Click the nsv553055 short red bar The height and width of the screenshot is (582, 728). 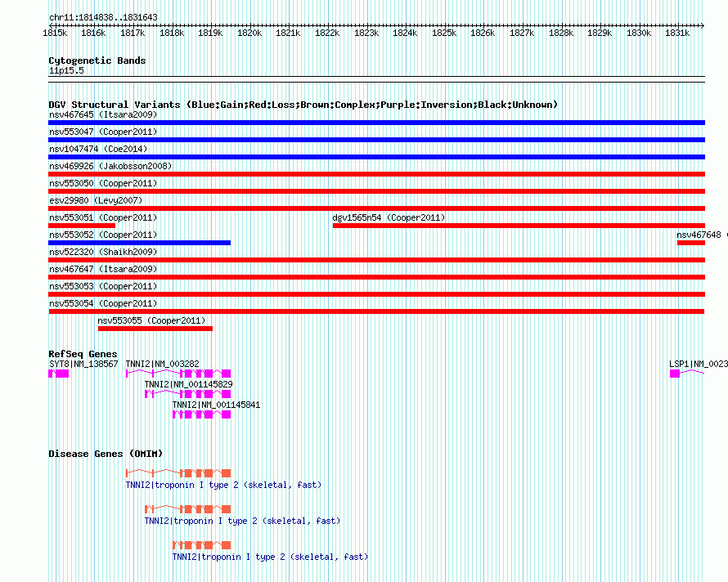155,329
